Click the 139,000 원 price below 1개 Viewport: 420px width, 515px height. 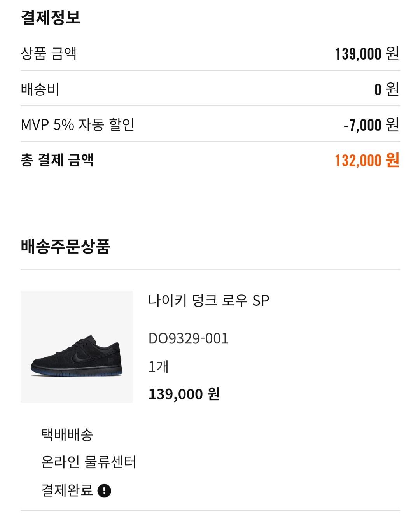(x=184, y=394)
